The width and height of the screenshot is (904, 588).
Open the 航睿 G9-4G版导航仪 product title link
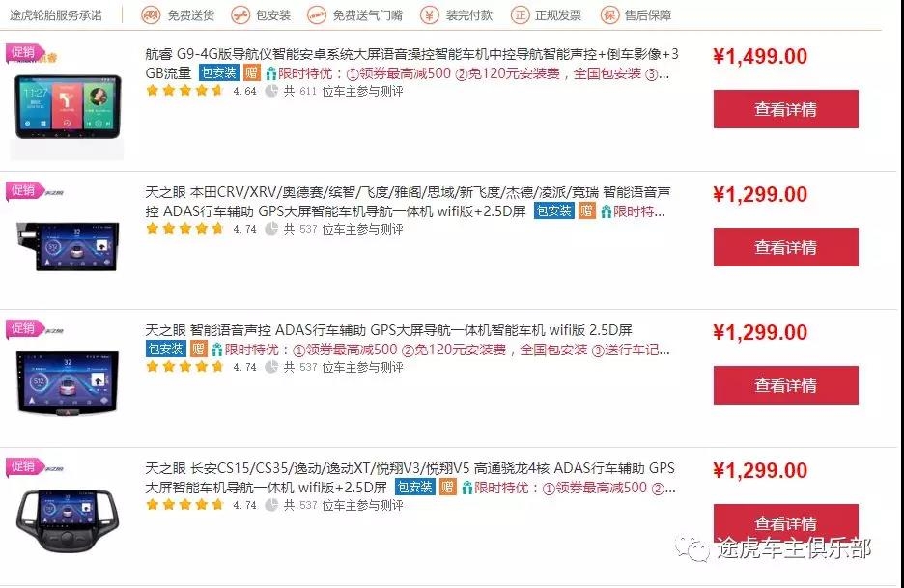[411, 64]
